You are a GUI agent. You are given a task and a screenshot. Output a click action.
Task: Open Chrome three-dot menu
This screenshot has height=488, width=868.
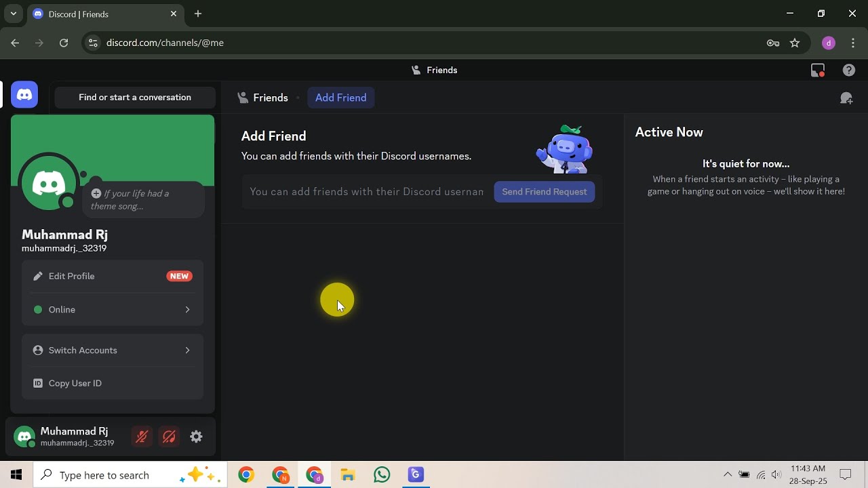point(853,43)
